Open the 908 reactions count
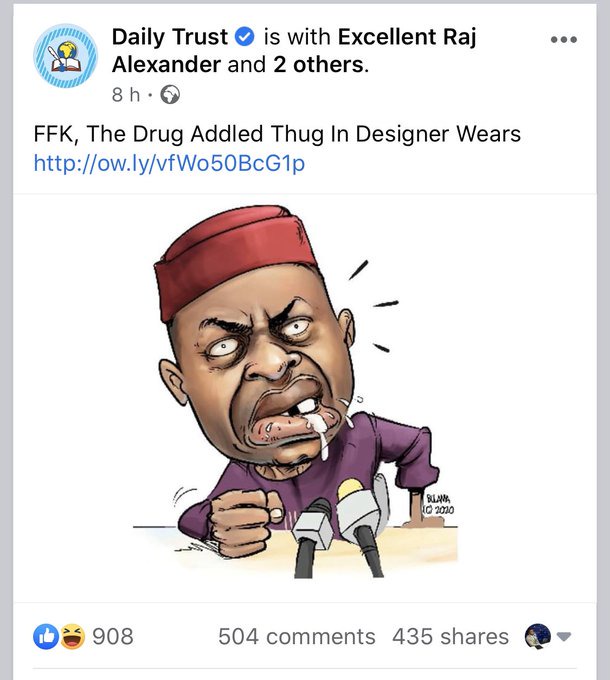 [113, 637]
